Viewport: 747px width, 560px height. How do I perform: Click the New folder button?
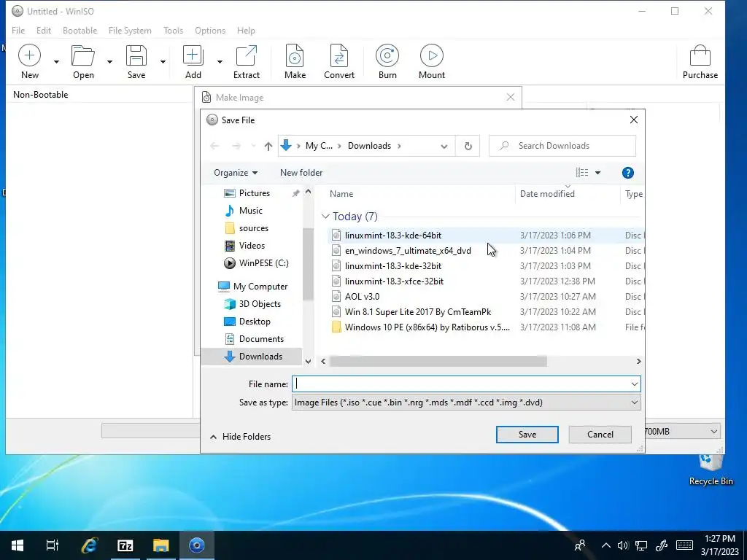pyautogui.click(x=301, y=173)
